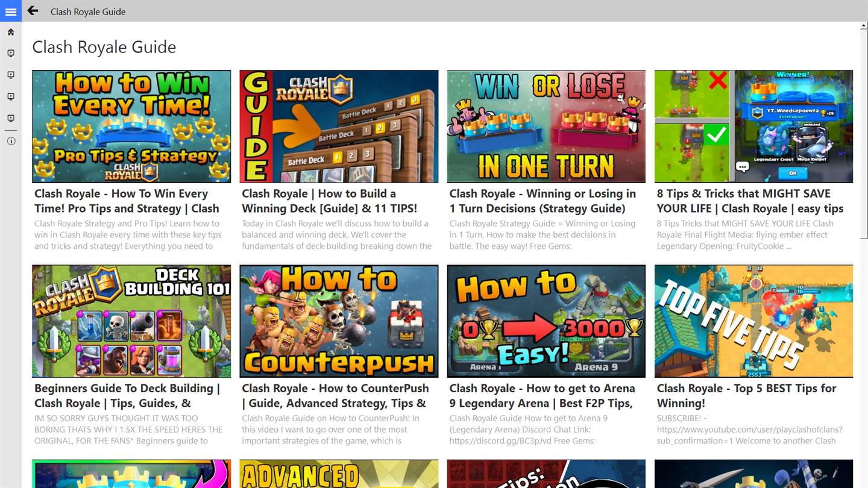Open title 'Winning or Losing in 1 Turn Decisions'
868x488 pixels.
pyautogui.click(x=542, y=201)
